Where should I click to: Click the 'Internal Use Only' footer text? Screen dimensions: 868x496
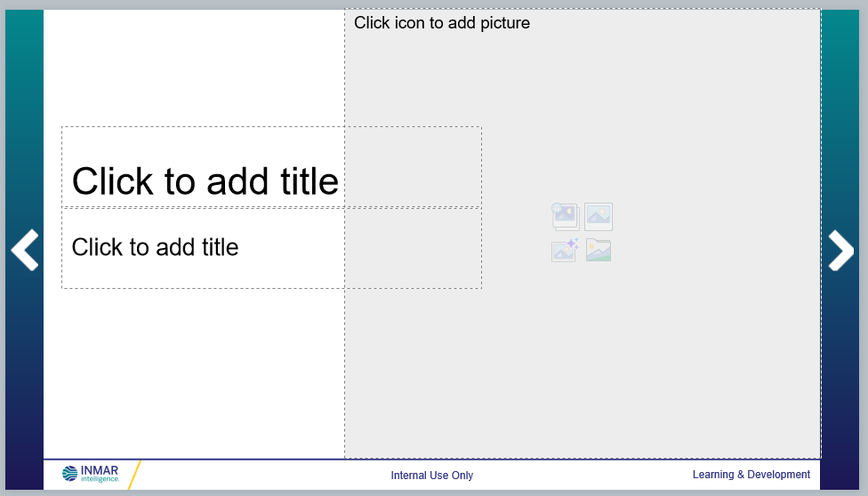tap(432, 476)
